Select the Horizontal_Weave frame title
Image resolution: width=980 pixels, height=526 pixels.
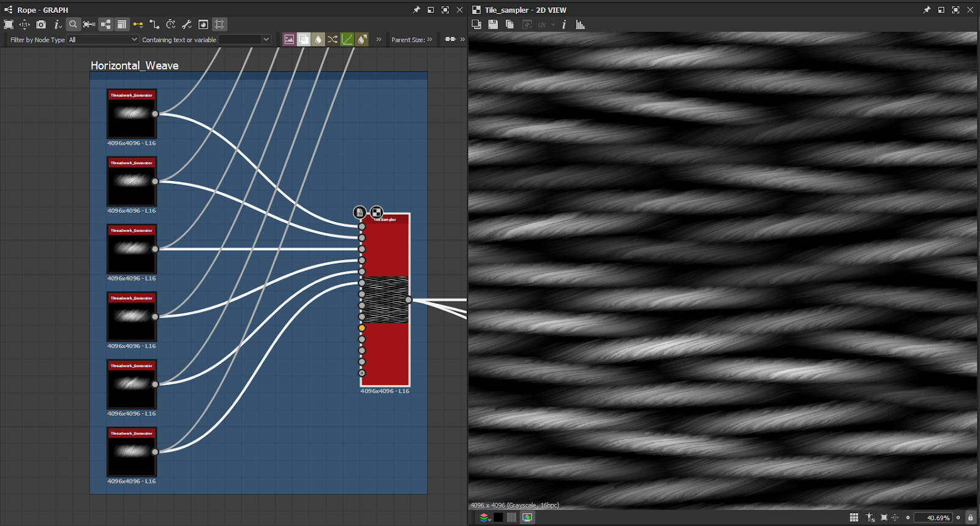(x=135, y=66)
